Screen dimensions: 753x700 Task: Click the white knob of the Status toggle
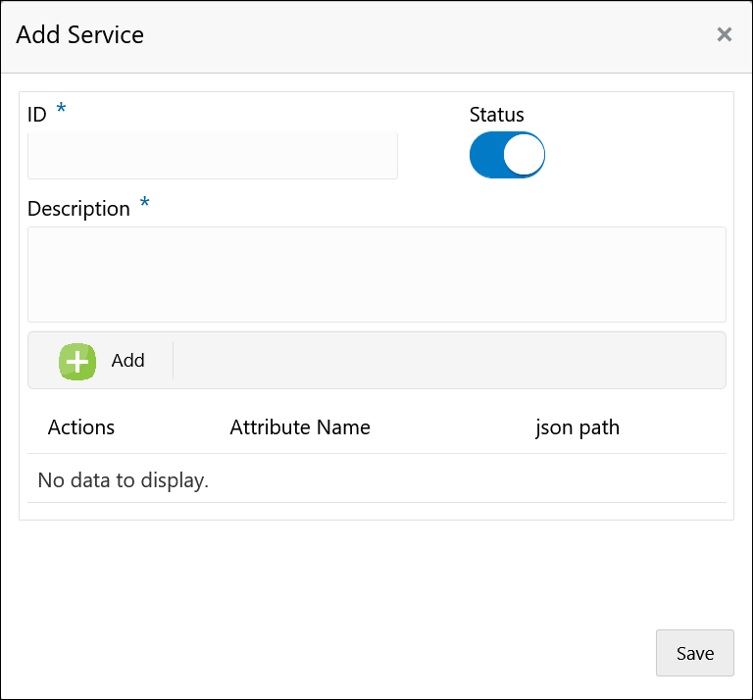(x=524, y=155)
